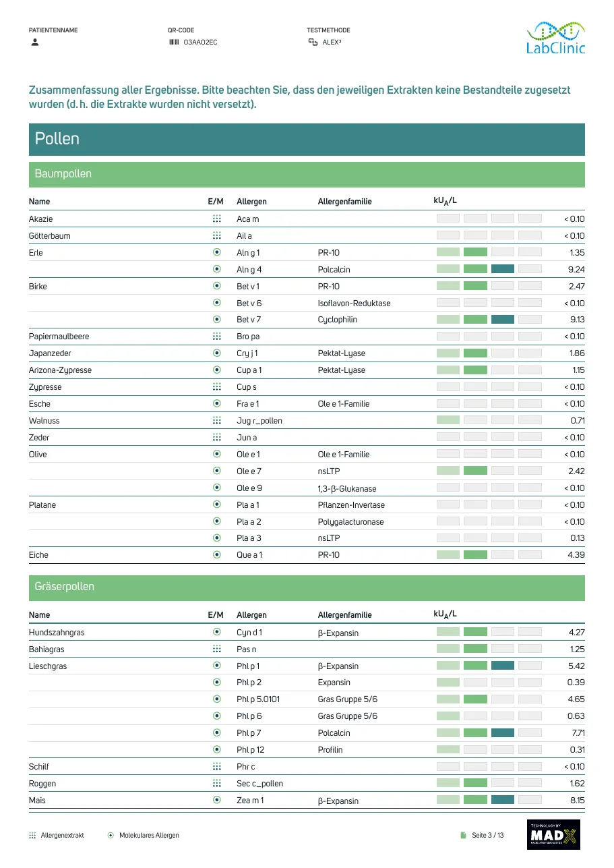Click the Japanzeder name
This screenshot has height=868, width=614.
click(x=50, y=353)
